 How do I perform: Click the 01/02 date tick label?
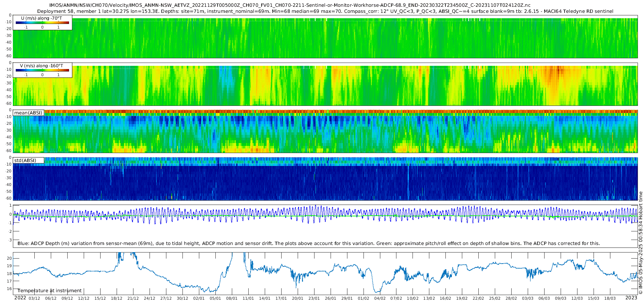[364, 298]
